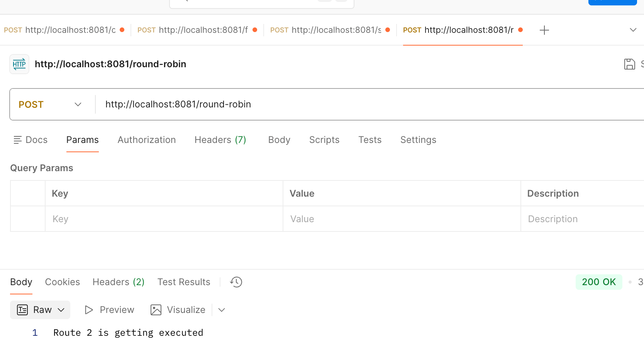View the Test Results tab
The width and height of the screenshot is (644, 357).
pos(184,282)
